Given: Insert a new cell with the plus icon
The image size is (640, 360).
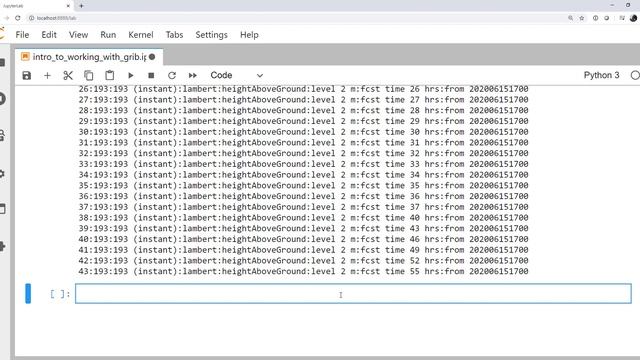Looking at the screenshot, I should (x=47, y=76).
